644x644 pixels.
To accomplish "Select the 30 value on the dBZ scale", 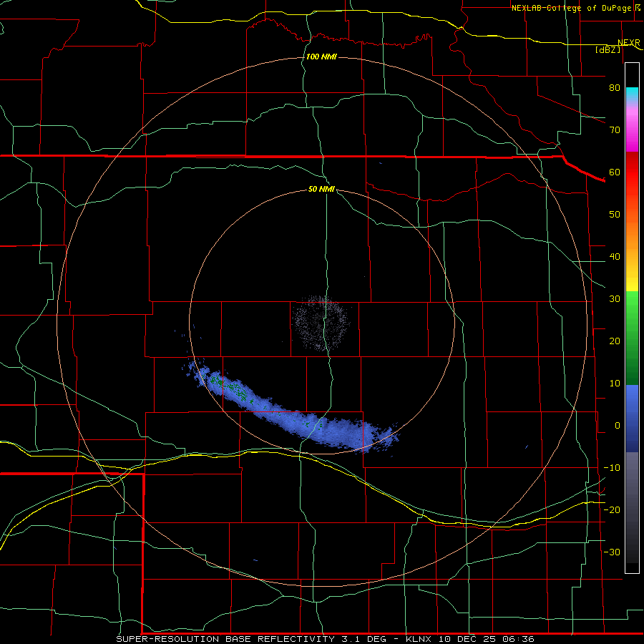I will point(615,299).
